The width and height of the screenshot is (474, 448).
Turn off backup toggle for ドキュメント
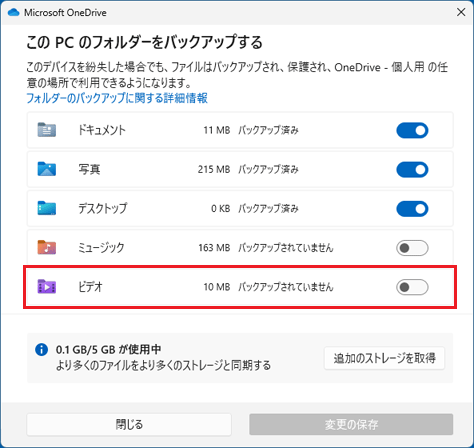412,130
